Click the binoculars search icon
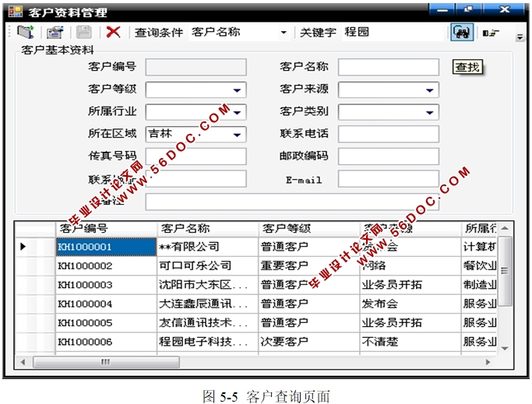Screen dimensions: 532x404 tap(460, 32)
